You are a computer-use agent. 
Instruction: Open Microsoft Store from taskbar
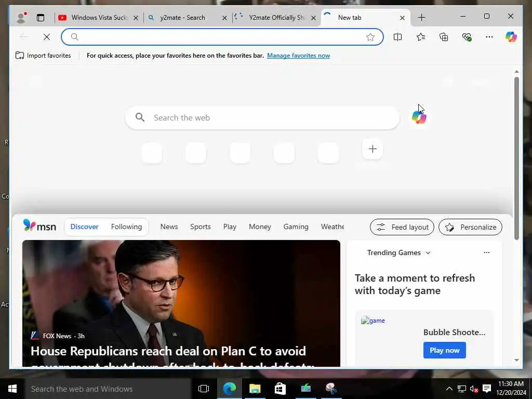click(280, 389)
